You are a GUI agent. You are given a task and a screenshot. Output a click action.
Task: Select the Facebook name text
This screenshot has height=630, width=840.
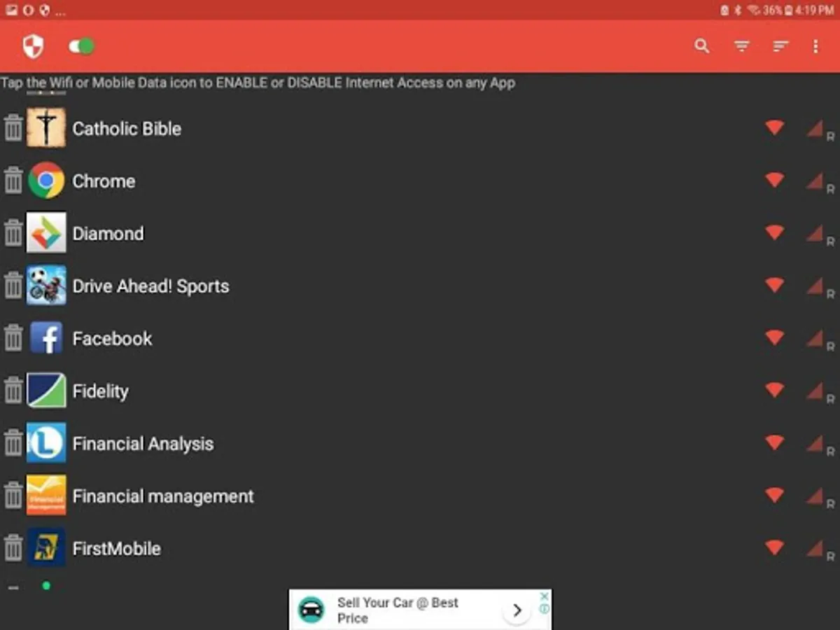tap(112, 339)
